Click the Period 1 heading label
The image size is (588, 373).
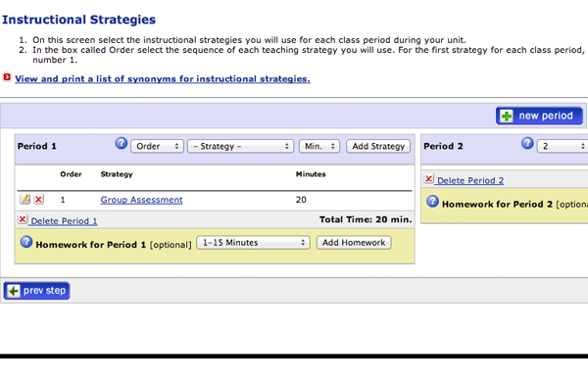pyautogui.click(x=37, y=146)
